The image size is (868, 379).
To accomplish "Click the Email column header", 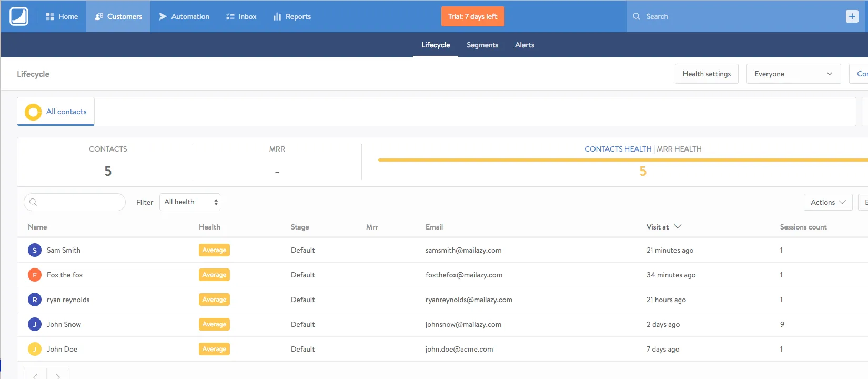I will click(x=434, y=227).
